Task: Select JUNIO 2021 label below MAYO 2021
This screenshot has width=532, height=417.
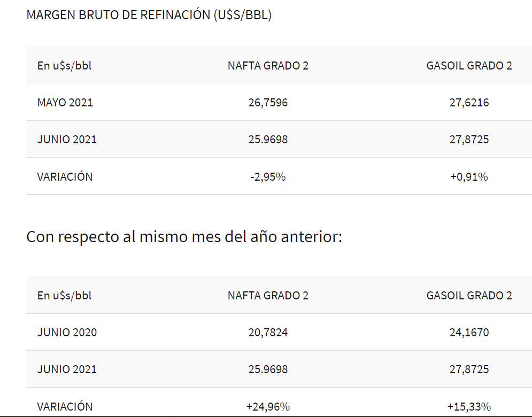Action: (67, 140)
